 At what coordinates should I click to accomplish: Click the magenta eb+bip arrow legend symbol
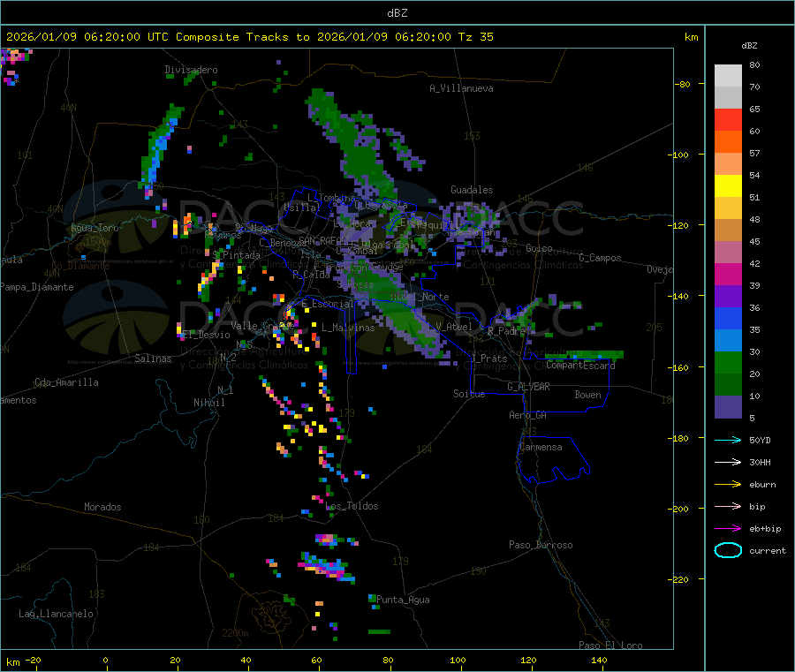click(x=728, y=528)
